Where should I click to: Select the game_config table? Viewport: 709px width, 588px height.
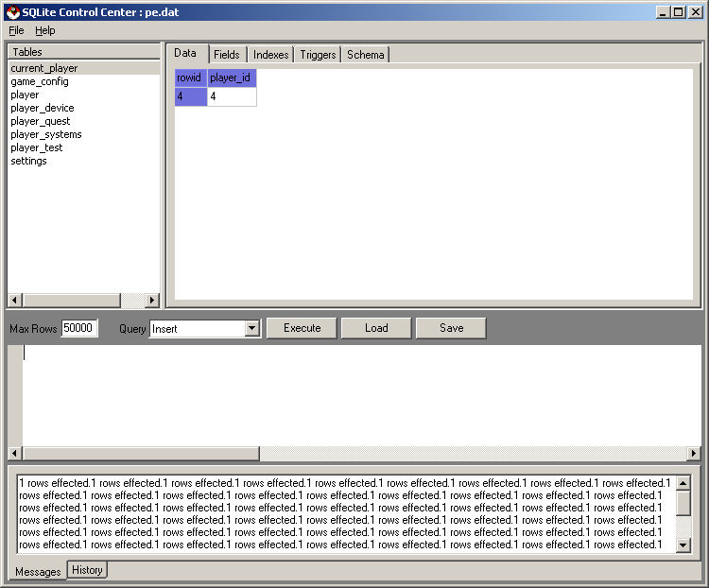[x=40, y=81]
